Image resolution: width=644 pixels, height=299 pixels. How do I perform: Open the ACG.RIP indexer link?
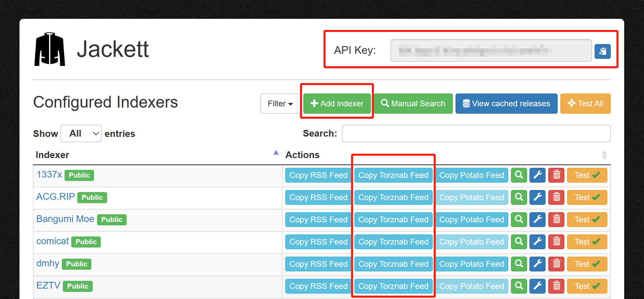point(55,197)
